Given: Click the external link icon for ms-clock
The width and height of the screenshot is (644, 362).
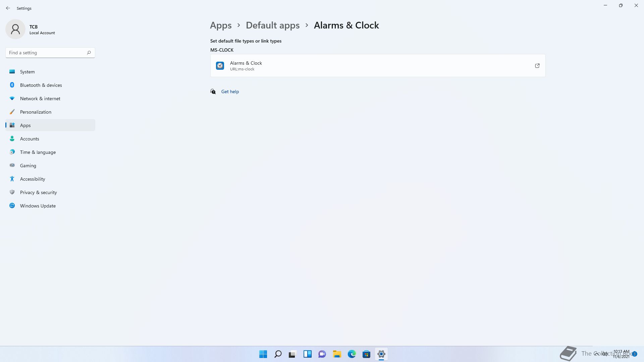Looking at the screenshot, I should tap(537, 66).
